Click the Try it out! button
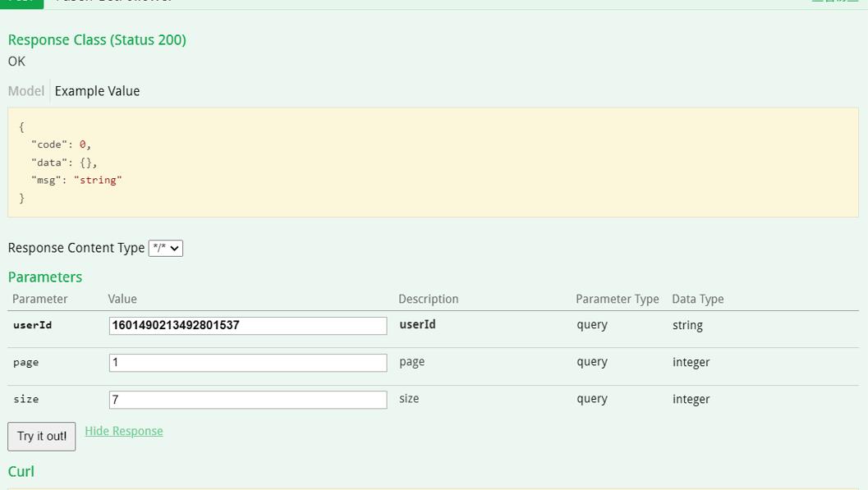Image resolution: width=868 pixels, height=490 pixels. click(42, 437)
